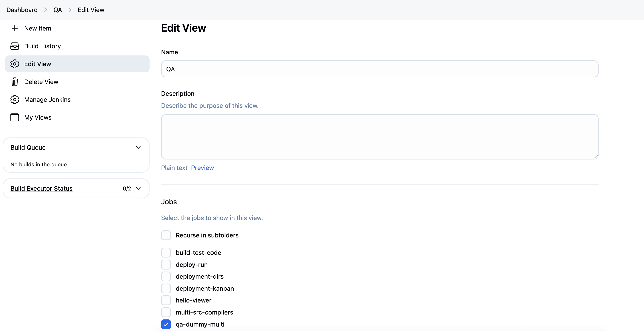Open the Dashboard breadcrumb

[22, 10]
